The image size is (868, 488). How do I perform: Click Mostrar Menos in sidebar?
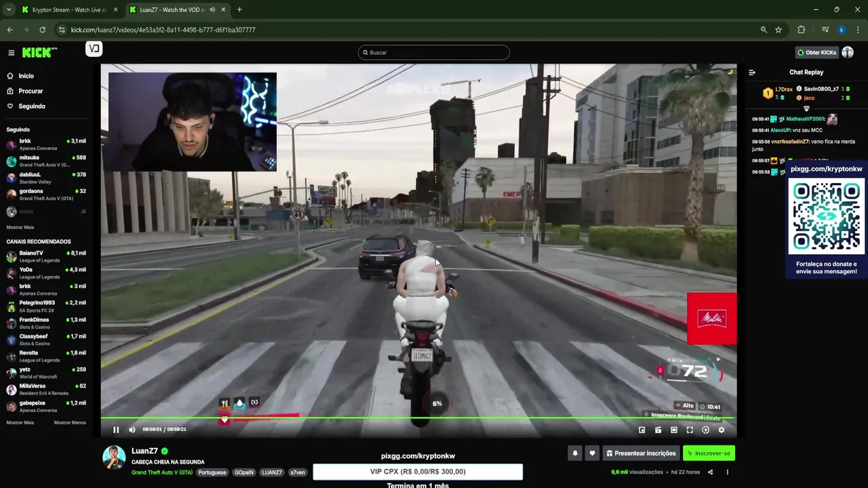70,422
